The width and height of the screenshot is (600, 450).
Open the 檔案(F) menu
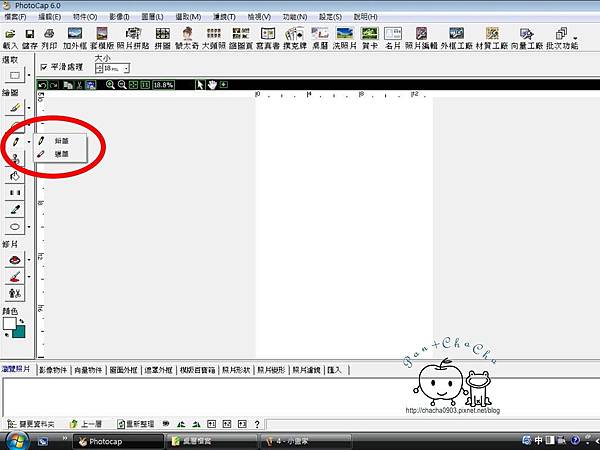pos(15,17)
